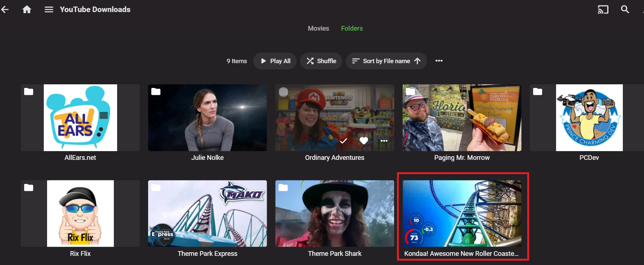
Task: Click the Play All button
Action: (x=275, y=61)
